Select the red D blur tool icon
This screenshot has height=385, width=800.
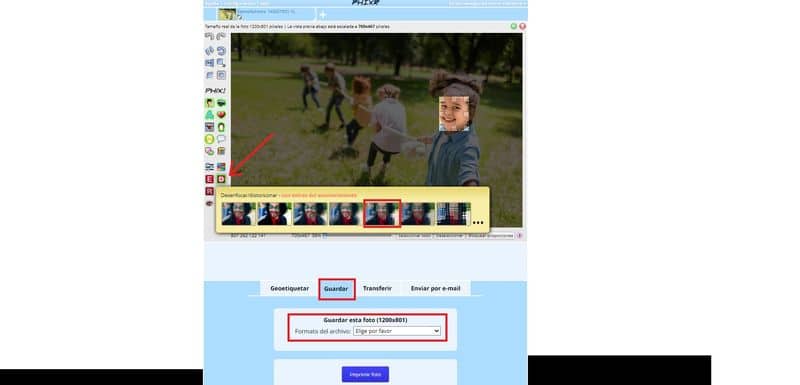[221, 179]
